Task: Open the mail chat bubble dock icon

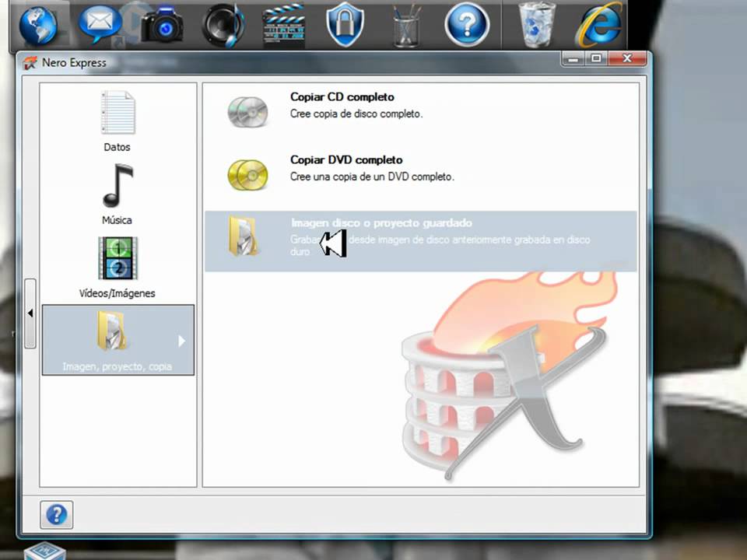Action: click(99, 24)
